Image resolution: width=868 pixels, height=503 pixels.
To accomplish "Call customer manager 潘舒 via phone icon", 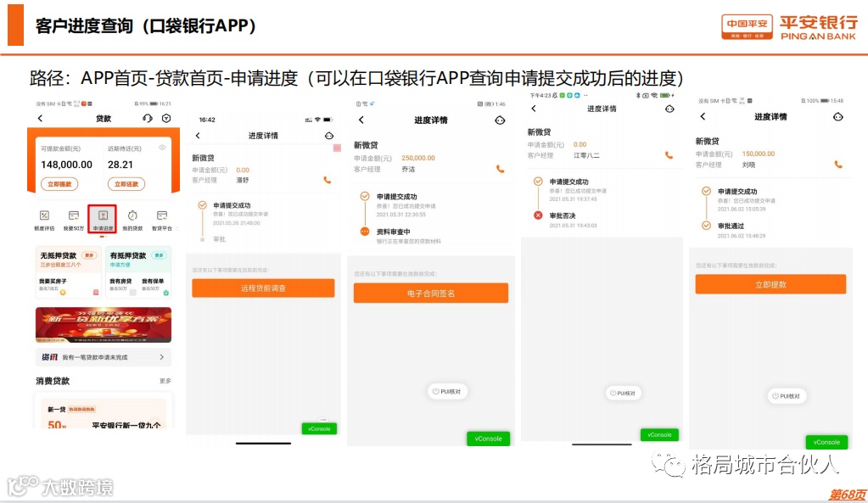I will [328, 180].
